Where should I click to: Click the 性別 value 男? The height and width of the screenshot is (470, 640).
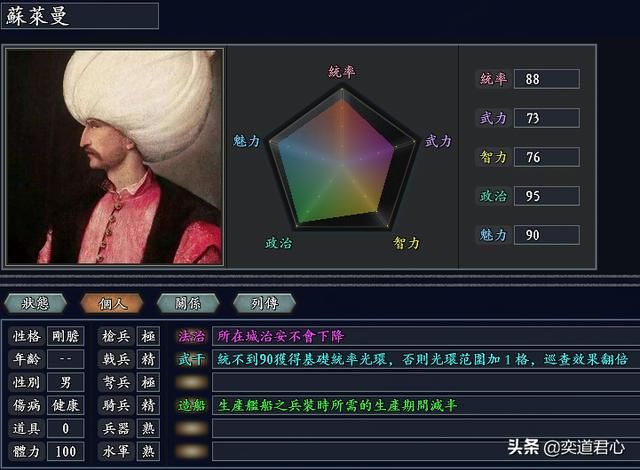click(x=65, y=382)
